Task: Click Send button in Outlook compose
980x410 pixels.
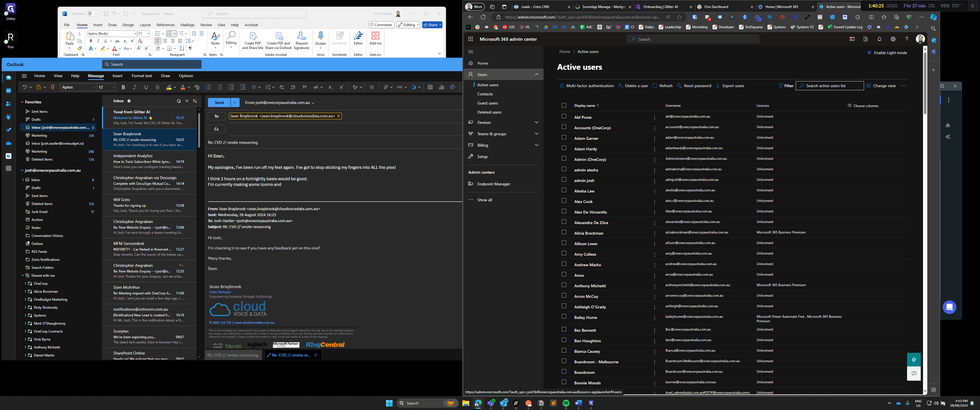Action: [x=219, y=103]
